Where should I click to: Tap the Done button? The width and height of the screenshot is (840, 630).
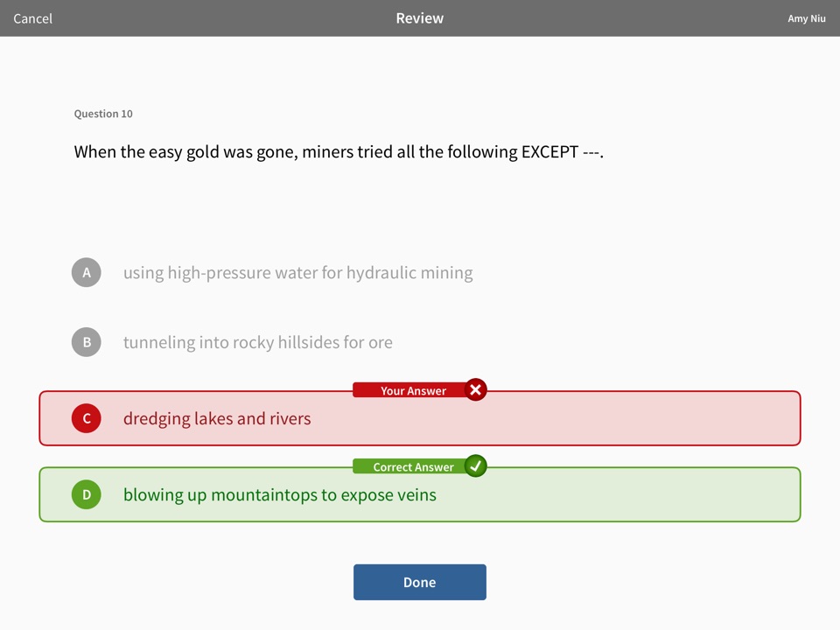pos(420,583)
